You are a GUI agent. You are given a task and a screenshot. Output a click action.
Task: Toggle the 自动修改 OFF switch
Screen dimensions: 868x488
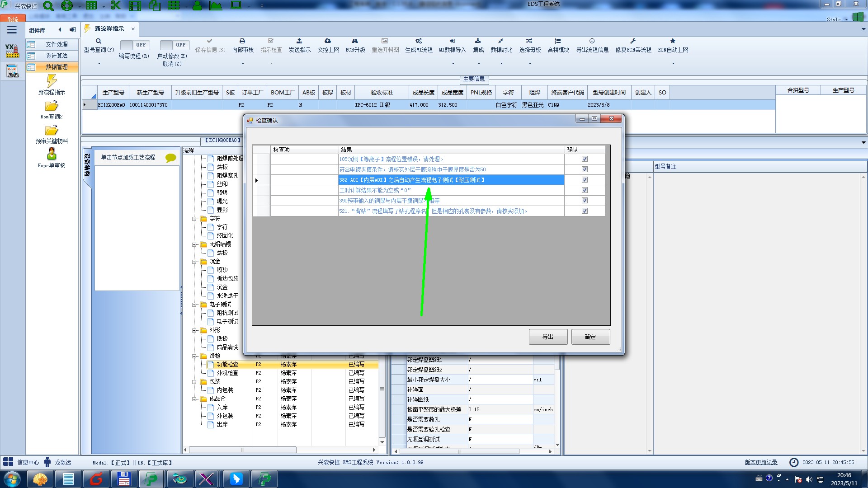pyautogui.click(x=174, y=45)
